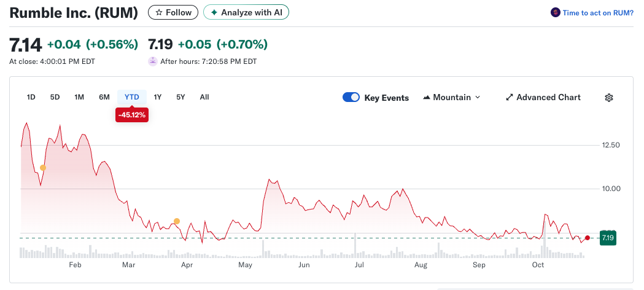Click the orange key event marker near April
Viewport: 644px width, 290px height.
point(177,221)
